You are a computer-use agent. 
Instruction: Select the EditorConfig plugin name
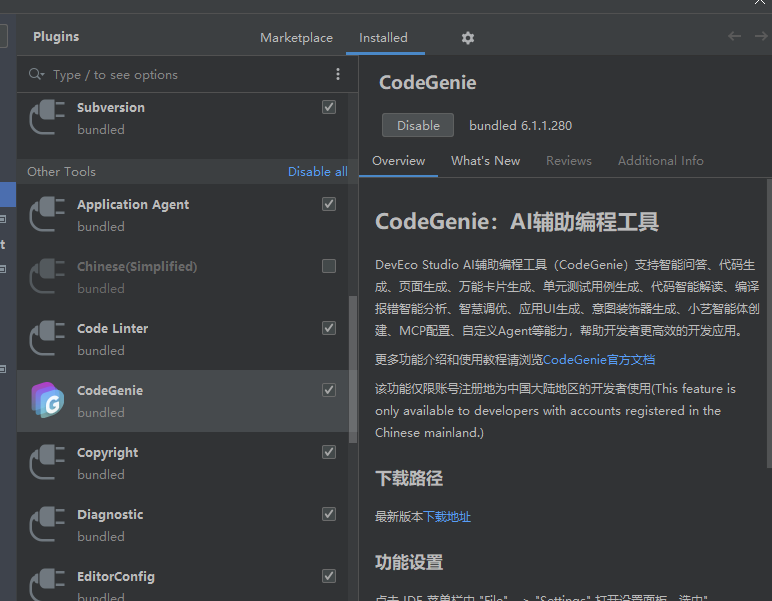116,577
